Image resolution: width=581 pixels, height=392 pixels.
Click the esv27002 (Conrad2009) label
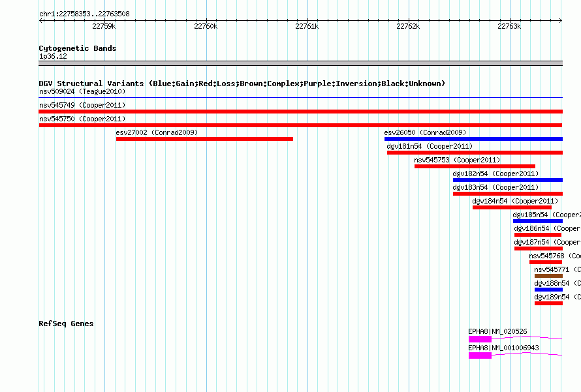pos(157,132)
